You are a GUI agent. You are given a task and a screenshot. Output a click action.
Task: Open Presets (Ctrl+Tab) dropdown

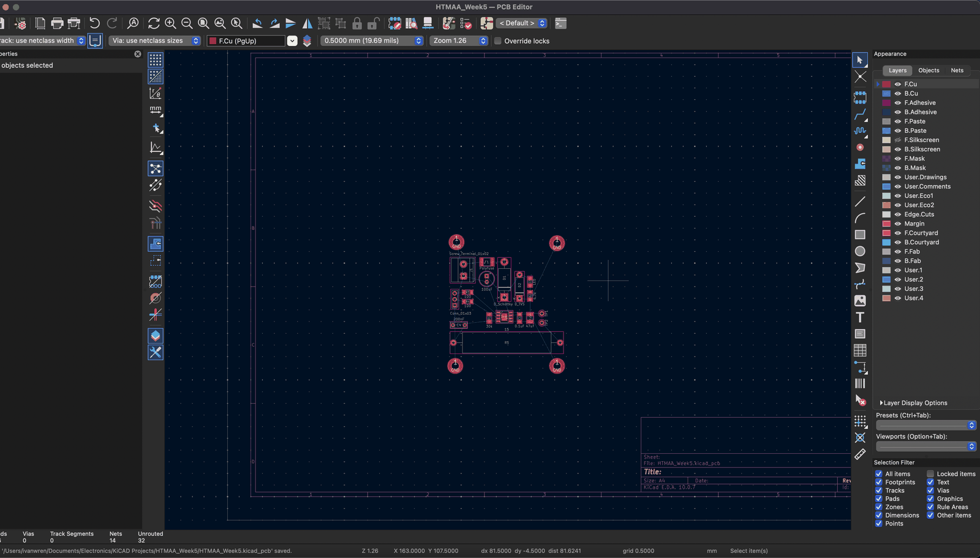[925, 425]
